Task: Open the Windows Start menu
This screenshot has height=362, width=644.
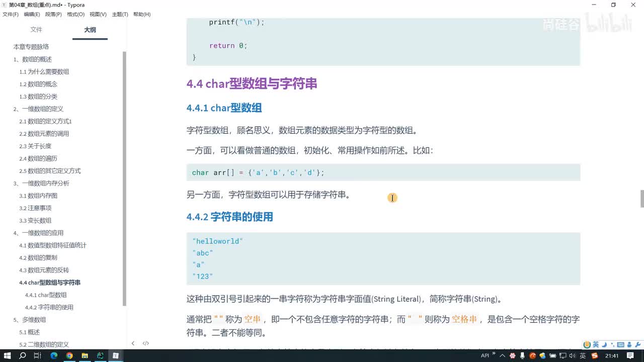Action: (7, 355)
